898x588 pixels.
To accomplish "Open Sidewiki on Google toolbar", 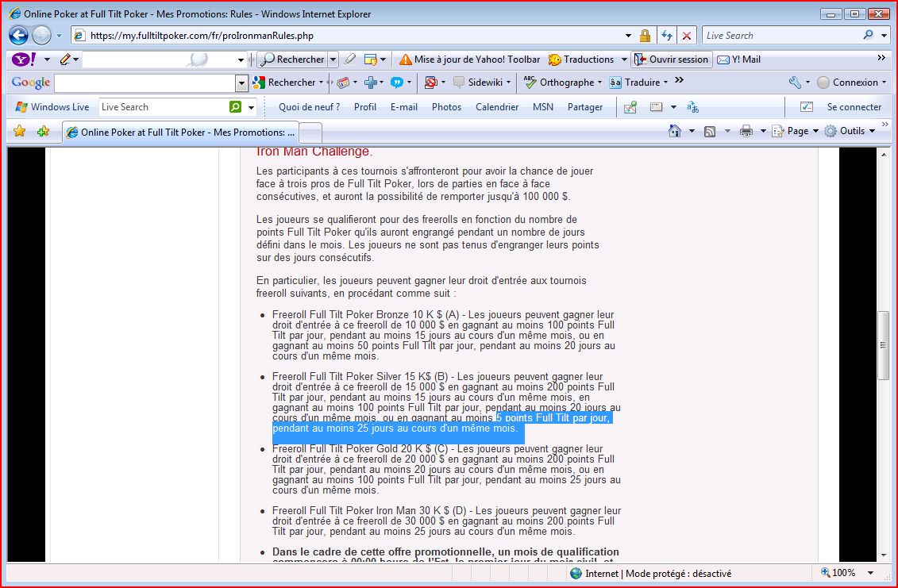I will tap(478, 83).
